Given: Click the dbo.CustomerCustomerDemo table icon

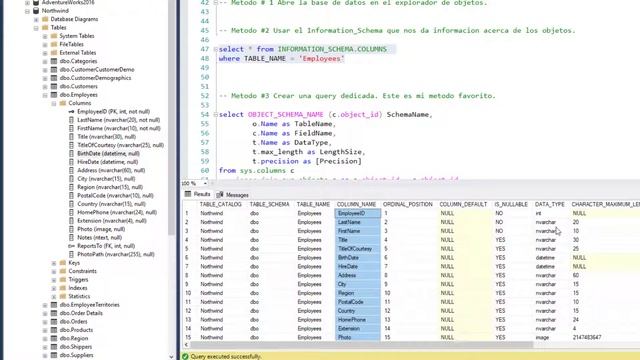Looking at the screenshot, I should [x=54, y=69].
